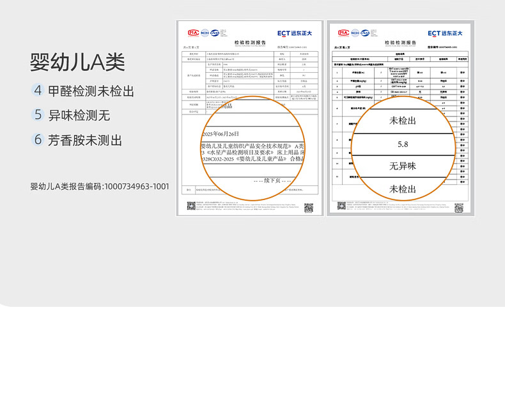Viewport: 505px width, 420px height.
Task: Click the top 未检出 in right magnifier
Action: (x=403, y=121)
